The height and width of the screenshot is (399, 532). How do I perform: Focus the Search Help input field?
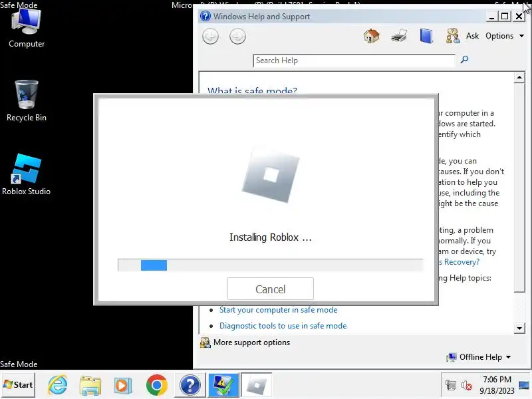tap(354, 61)
